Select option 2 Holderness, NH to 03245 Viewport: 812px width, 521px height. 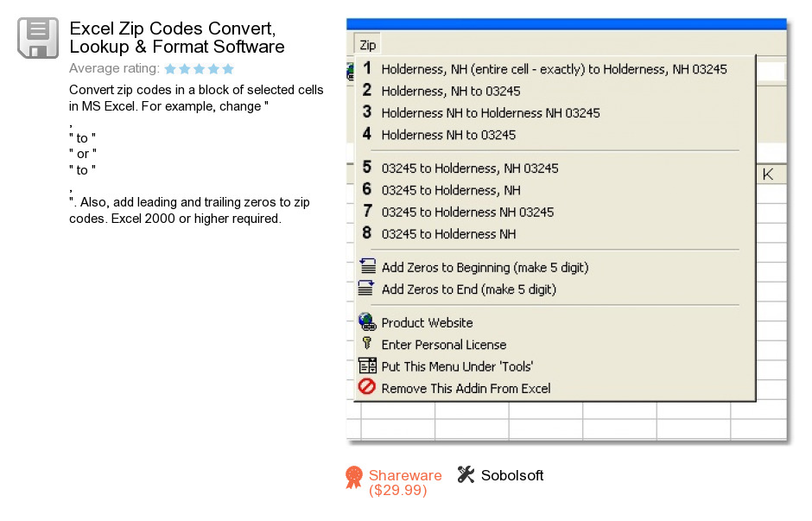click(555, 91)
